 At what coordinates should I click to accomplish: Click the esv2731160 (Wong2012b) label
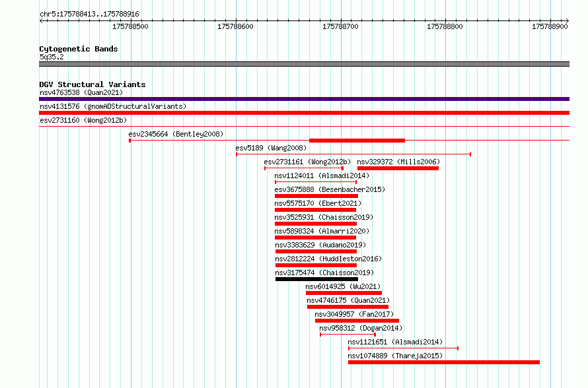pyautogui.click(x=83, y=120)
